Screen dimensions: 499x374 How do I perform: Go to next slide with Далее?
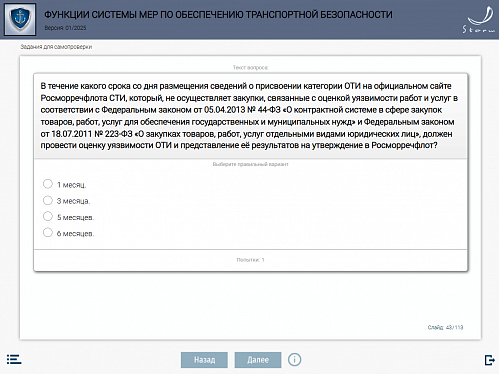258,360
